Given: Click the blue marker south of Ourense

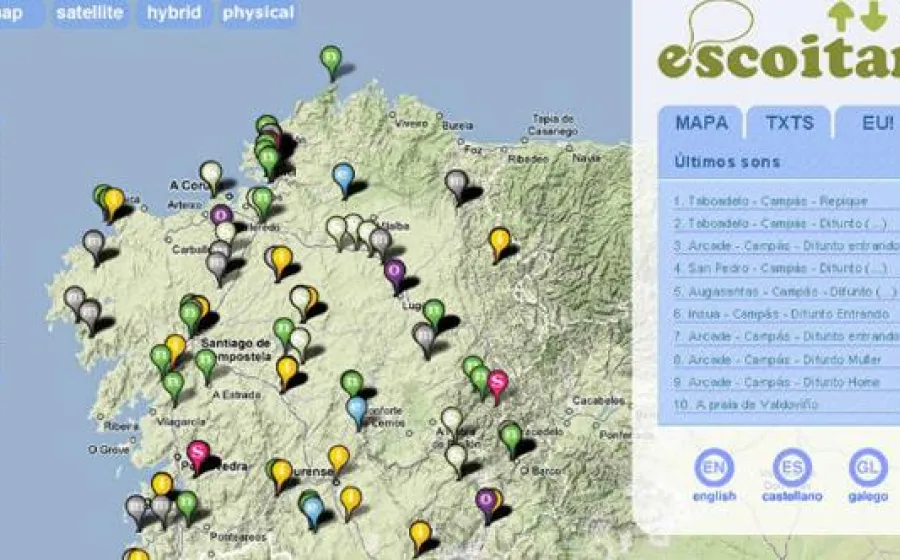Looking at the screenshot, I should 313,512.
